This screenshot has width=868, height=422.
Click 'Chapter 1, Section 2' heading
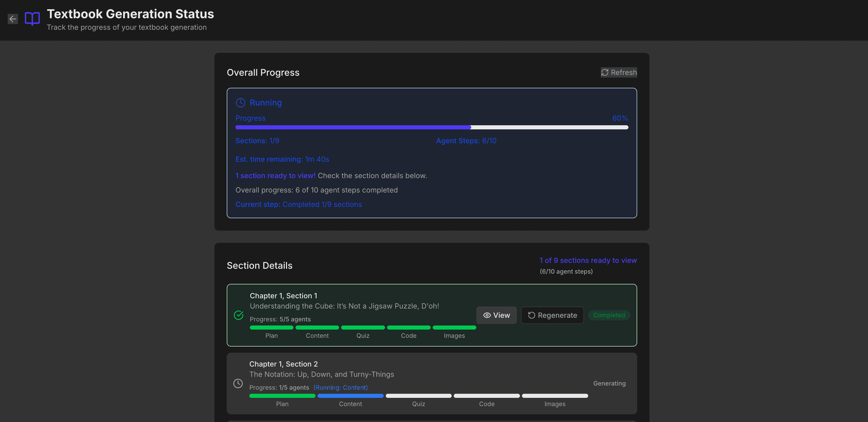pyautogui.click(x=283, y=364)
